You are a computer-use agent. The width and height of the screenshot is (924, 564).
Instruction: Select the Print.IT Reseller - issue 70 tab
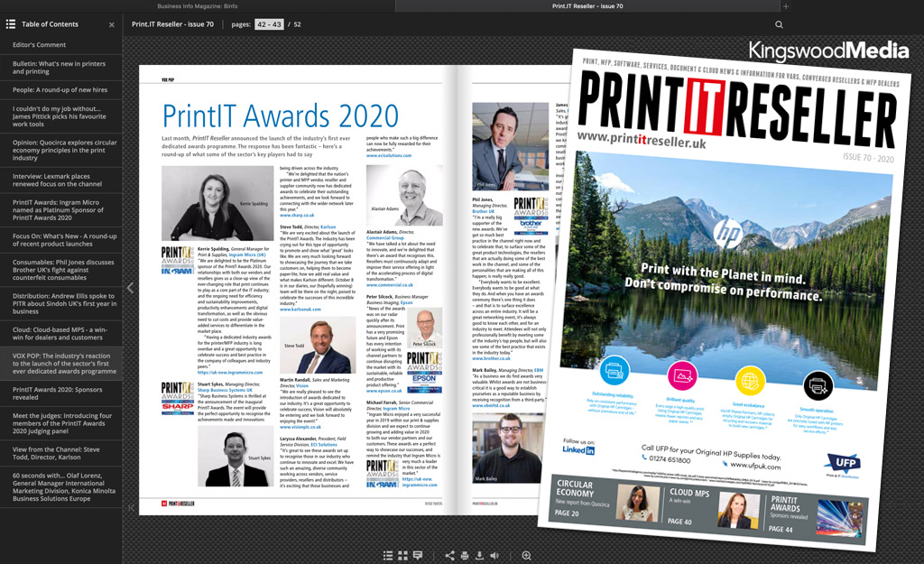(x=587, y=6)
